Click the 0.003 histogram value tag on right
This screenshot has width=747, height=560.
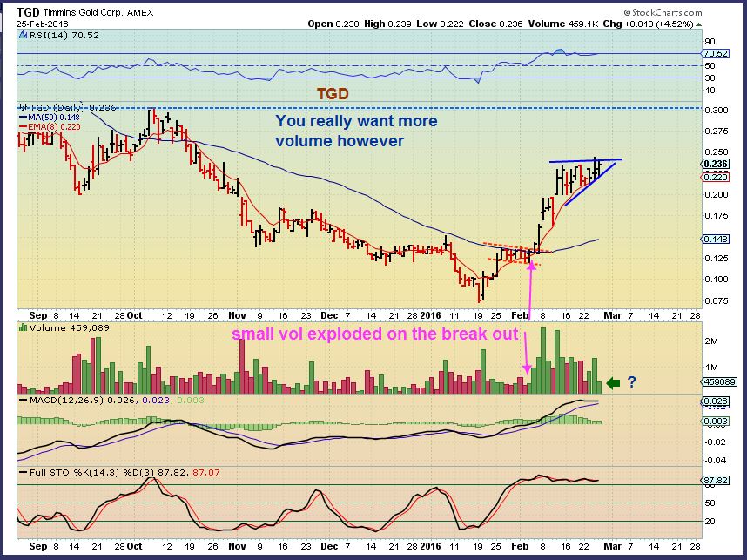(716, 422)
